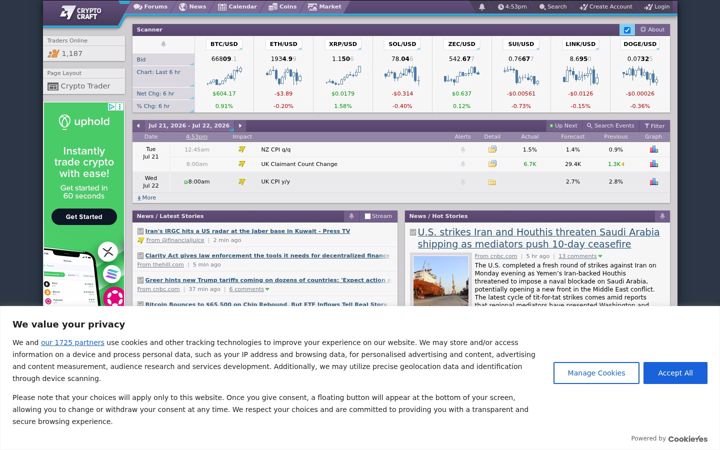Click Up Next in calendar header
The height and width of the screenshot is (450, 720).
pos(563,126)
